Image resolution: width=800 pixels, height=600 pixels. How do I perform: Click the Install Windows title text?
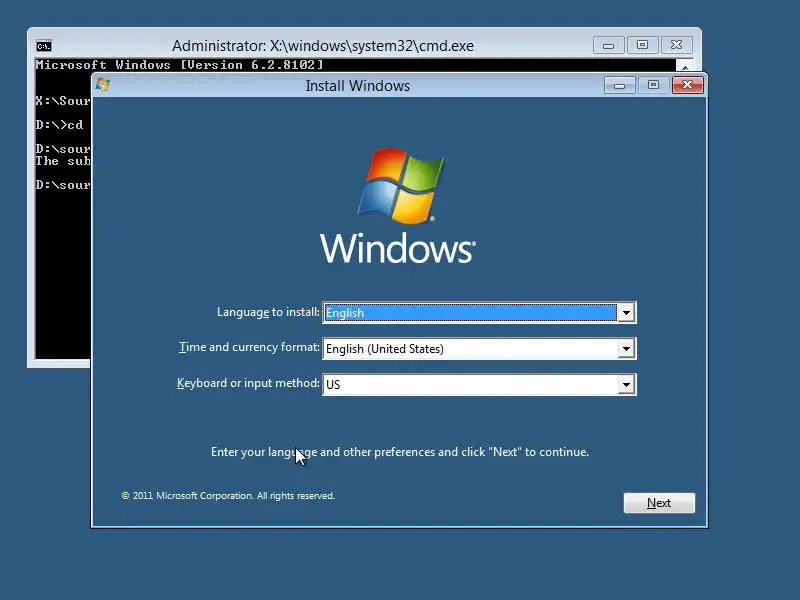(358, 86)
